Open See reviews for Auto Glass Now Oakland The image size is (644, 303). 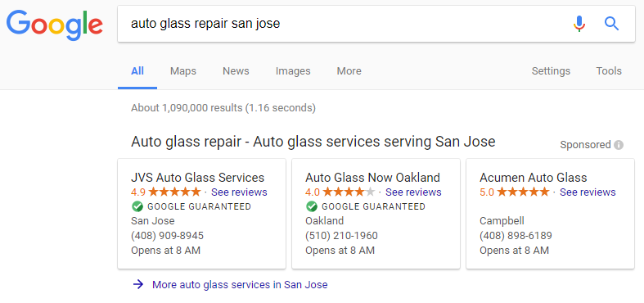[x=413, y=192]
